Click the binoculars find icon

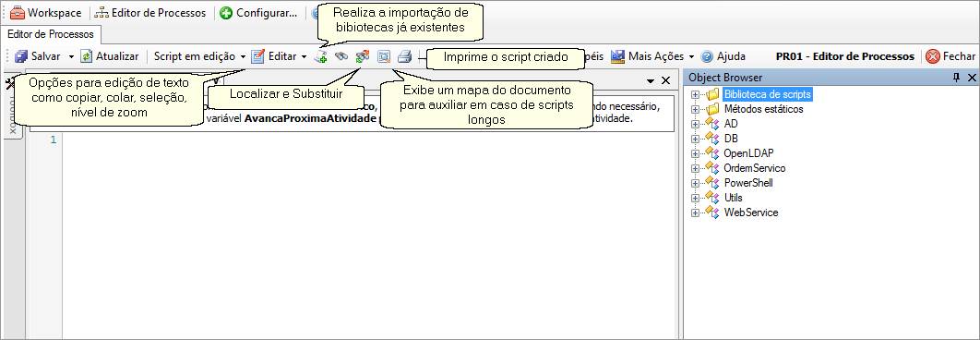341,57
